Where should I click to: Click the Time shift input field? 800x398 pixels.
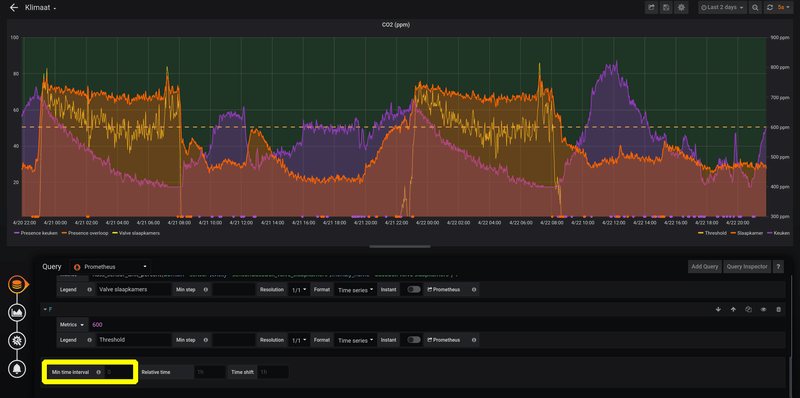coord(273,372)
